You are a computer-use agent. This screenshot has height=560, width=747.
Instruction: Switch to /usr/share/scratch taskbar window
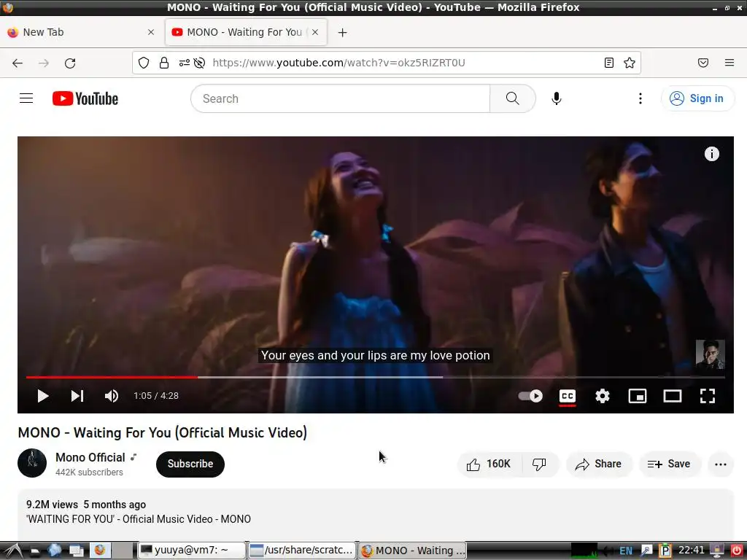pyautogui.click(x=302, y=550)
